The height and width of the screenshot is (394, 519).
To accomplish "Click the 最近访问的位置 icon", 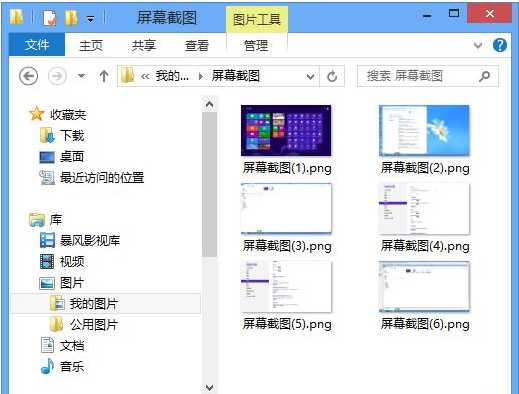I will pyautogui.click(x=47, y=177).
